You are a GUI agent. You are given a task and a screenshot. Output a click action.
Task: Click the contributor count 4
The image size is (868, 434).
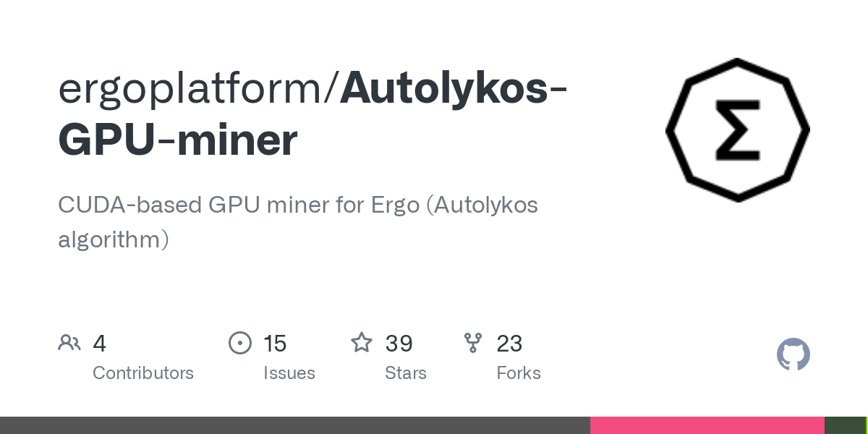pyautogui.click(x=100, y=344)
